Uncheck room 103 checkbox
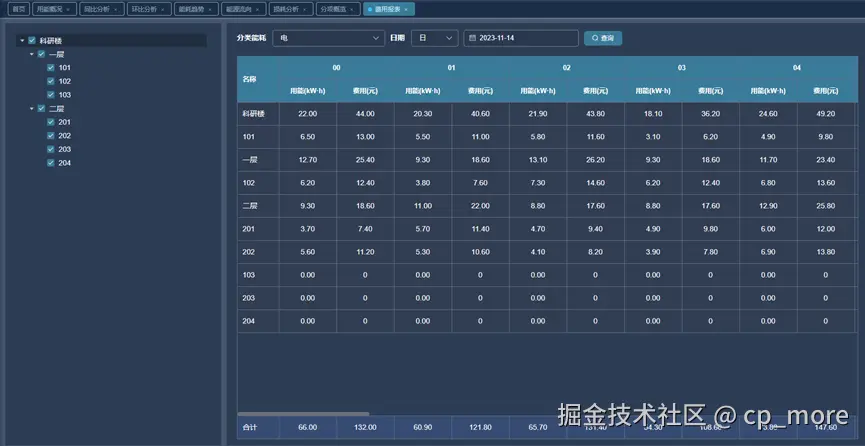Viewport: 865px width, 446px height. click(x=51, y=95)
